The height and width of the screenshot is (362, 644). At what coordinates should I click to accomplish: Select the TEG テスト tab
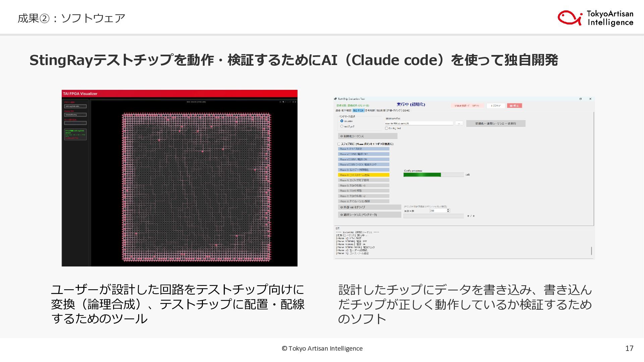pyautogui.click(x=358, y=111)
